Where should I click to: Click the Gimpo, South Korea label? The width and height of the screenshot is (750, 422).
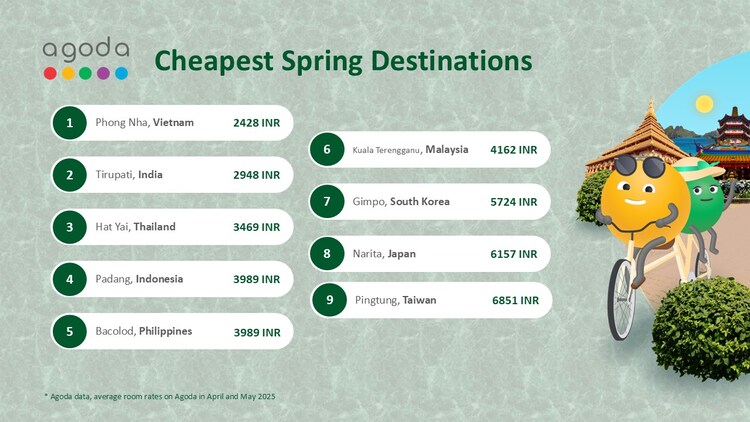pyautogui.click(x=401, y=202)
